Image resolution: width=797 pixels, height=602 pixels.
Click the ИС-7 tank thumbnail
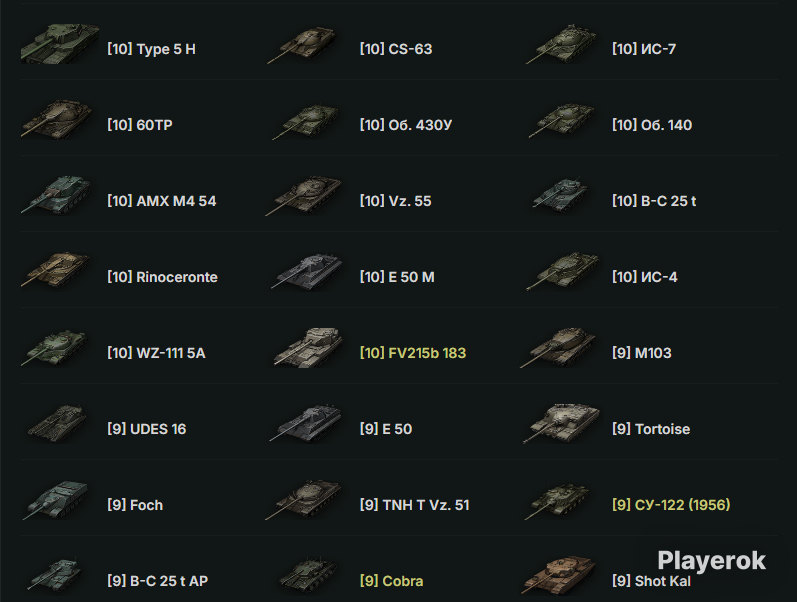pos(562,44)
